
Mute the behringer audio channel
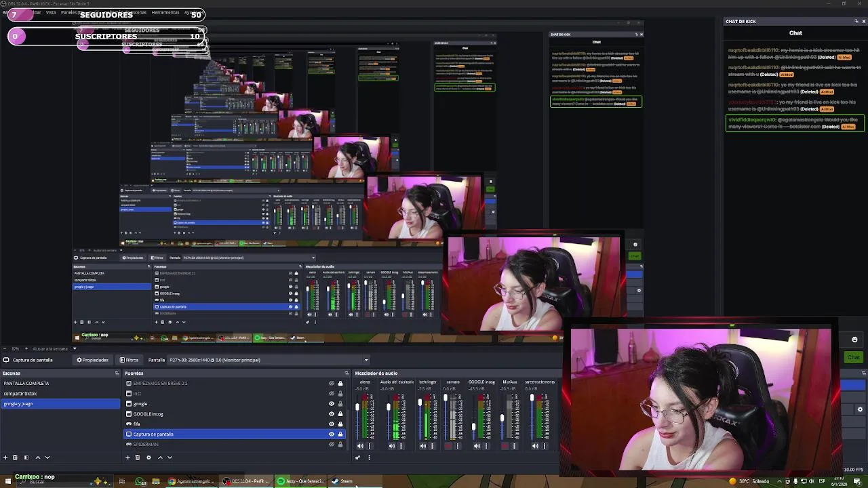tap(422, 446)
